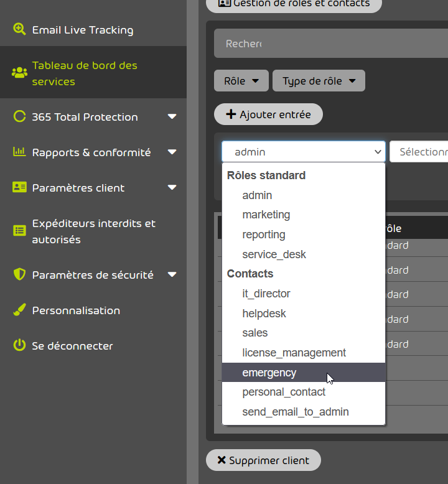Choose the sales contact option
This screenshot has width=448, height=484.
pos(304,333)
